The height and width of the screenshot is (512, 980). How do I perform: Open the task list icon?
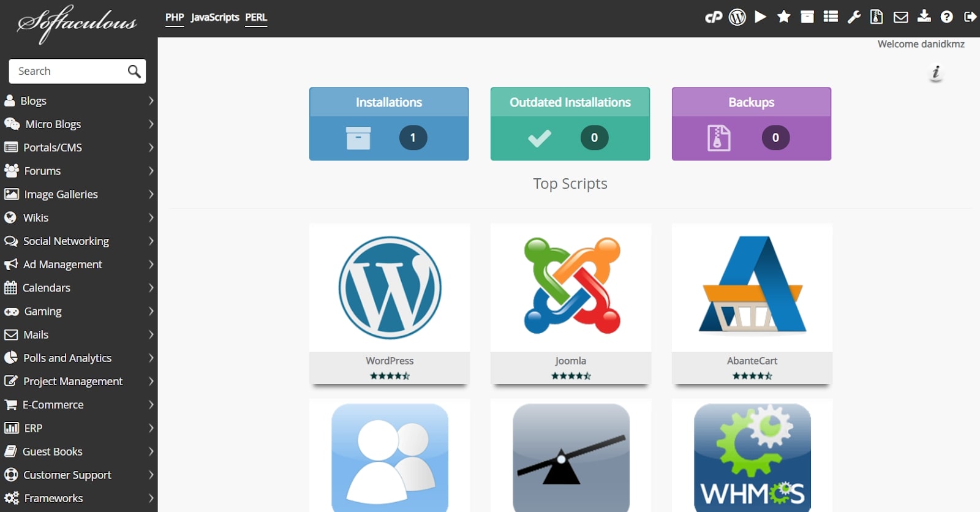pos(831,17)
